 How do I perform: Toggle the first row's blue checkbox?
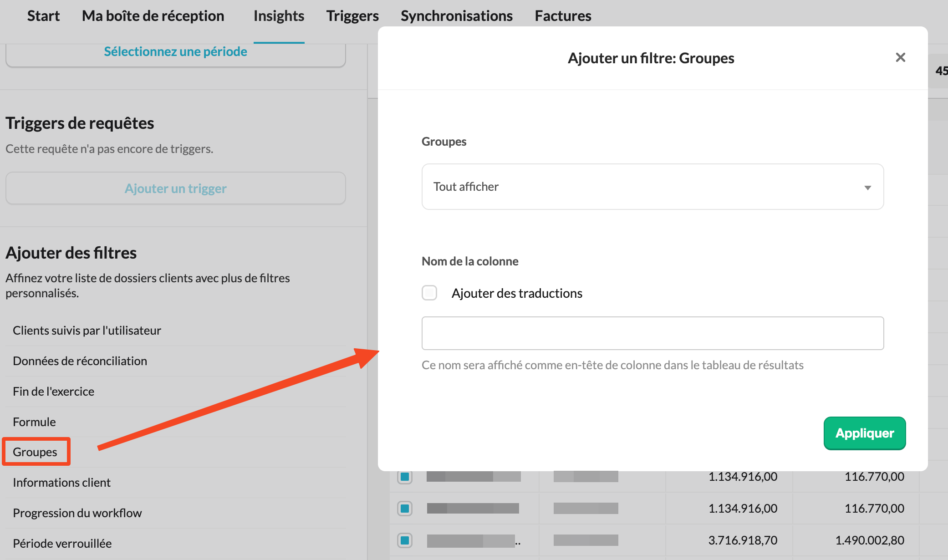click(404, 477)
